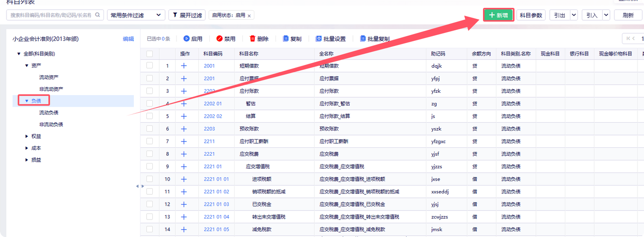Viewport: 644px width, 237px height.
Task: Click the plus icon for row 2221 01 02
Action: [184, 192]
